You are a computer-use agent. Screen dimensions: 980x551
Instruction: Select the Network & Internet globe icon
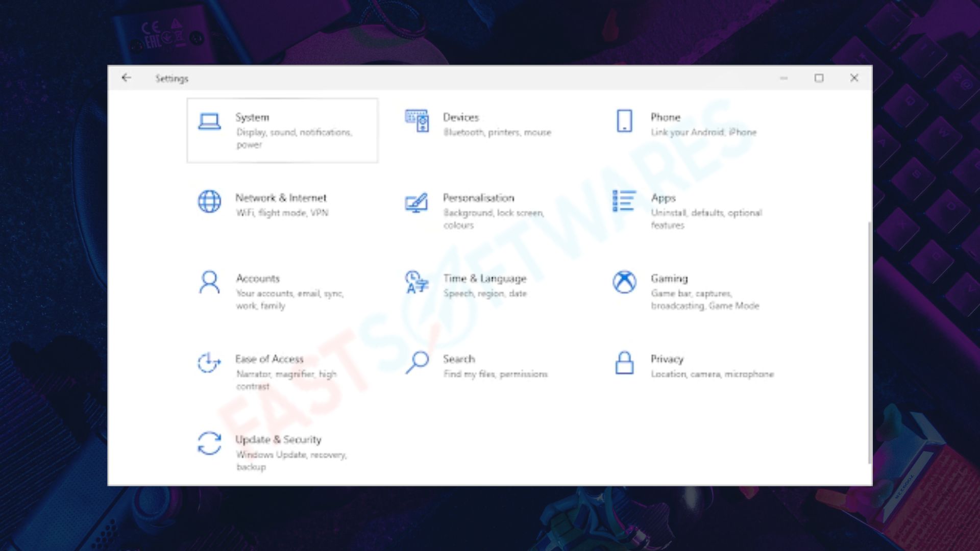[x=209, y=202]
